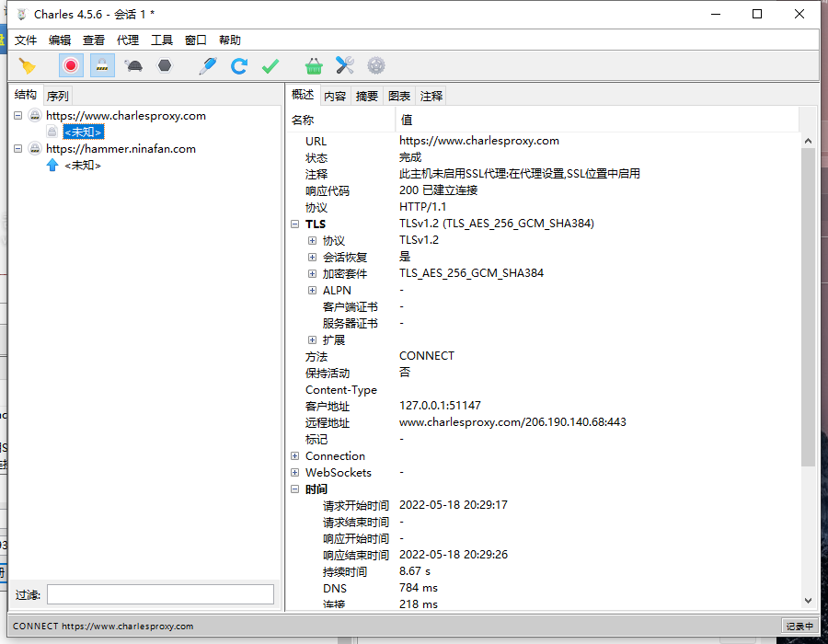Click the Compose pen icon
828x644 pixels.
208,66
